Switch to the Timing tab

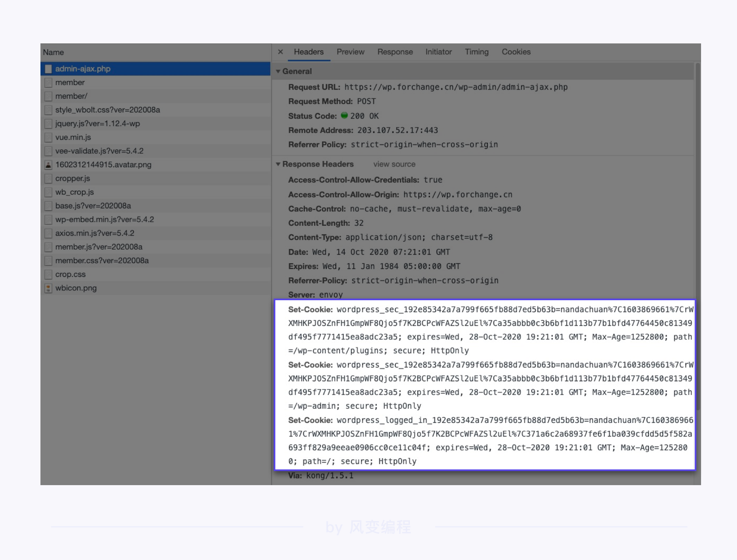[x=476, y=52]
